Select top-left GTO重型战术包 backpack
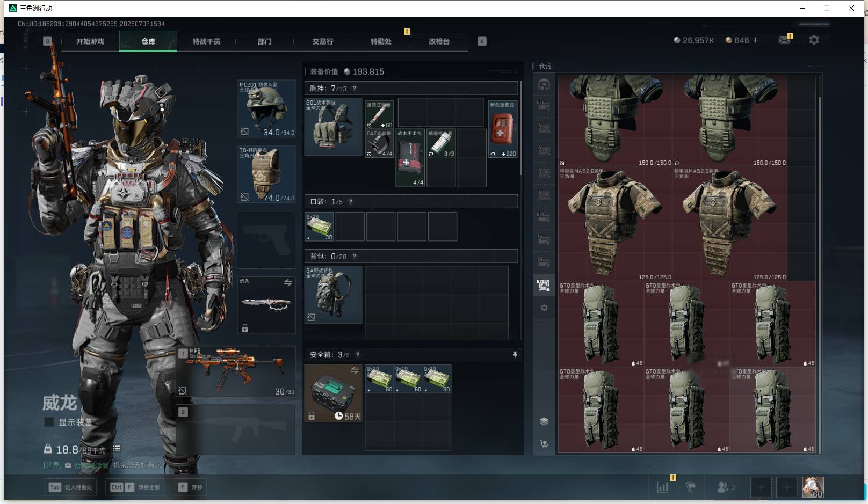This screenshot has width=868, height=504. [601, 324]
